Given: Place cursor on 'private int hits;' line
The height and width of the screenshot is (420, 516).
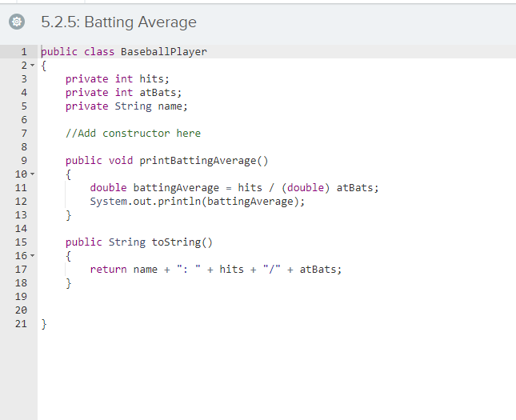Looking at the screenshot, I should pyautogui.click(x=117, y=79).
